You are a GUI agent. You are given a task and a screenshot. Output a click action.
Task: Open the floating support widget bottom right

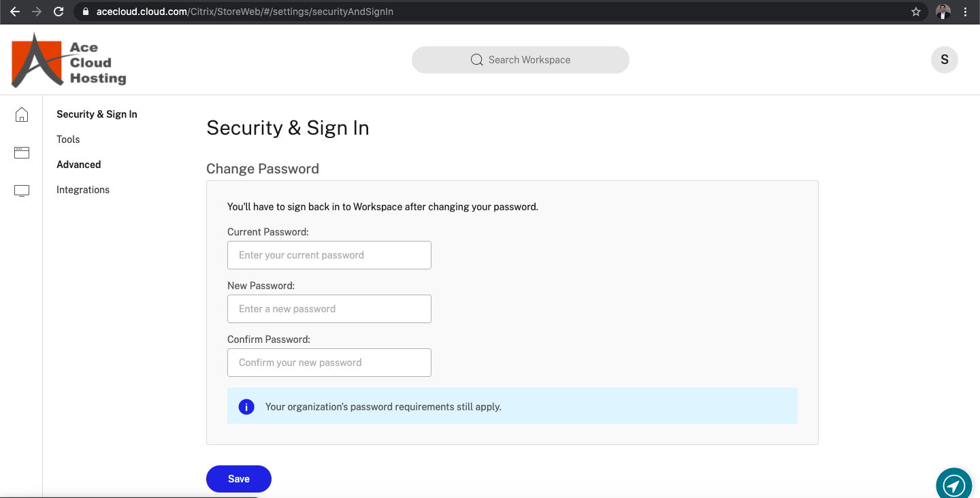pos(953,484)
